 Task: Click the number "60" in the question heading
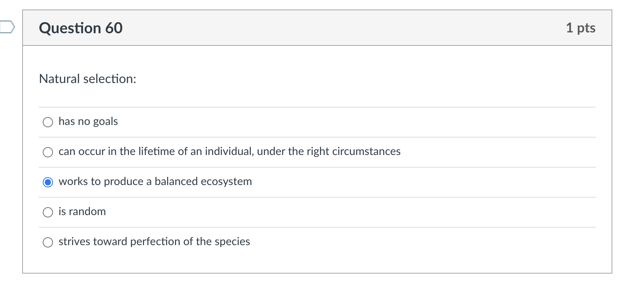tap(114, 28)
